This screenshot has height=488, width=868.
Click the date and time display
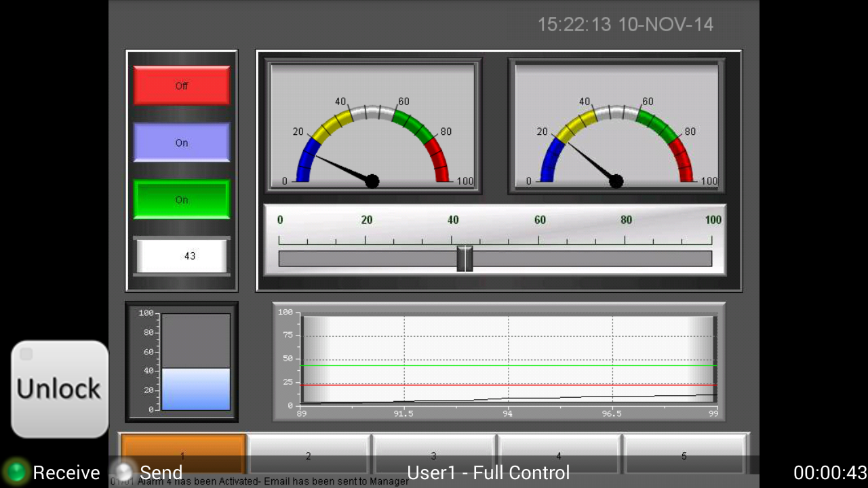[x=625, y=25]
